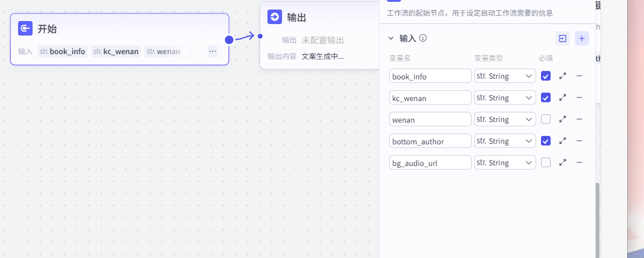This screenshot has width=644, height=258.
Task: Show more inputs on Start node
Action: pos(213,51)
